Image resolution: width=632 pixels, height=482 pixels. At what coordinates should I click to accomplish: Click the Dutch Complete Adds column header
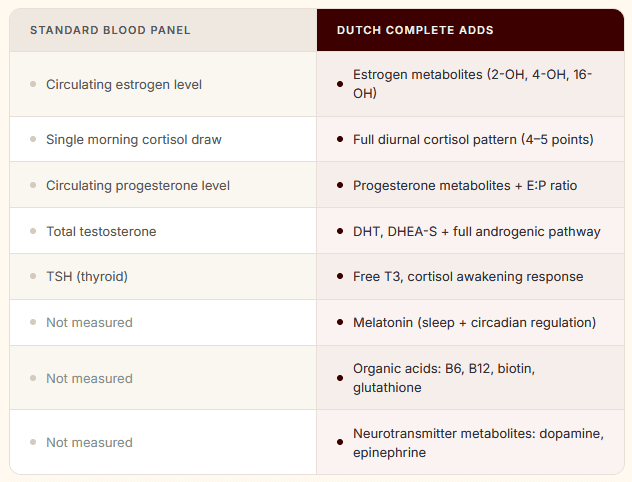click(x=415, y=30)
